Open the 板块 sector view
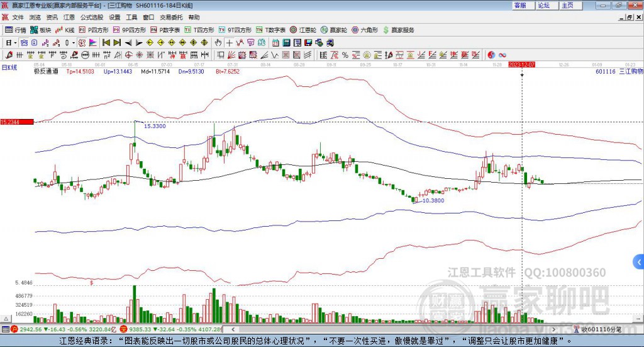Screen dimensions: 644x347 [x=40, y=30]
